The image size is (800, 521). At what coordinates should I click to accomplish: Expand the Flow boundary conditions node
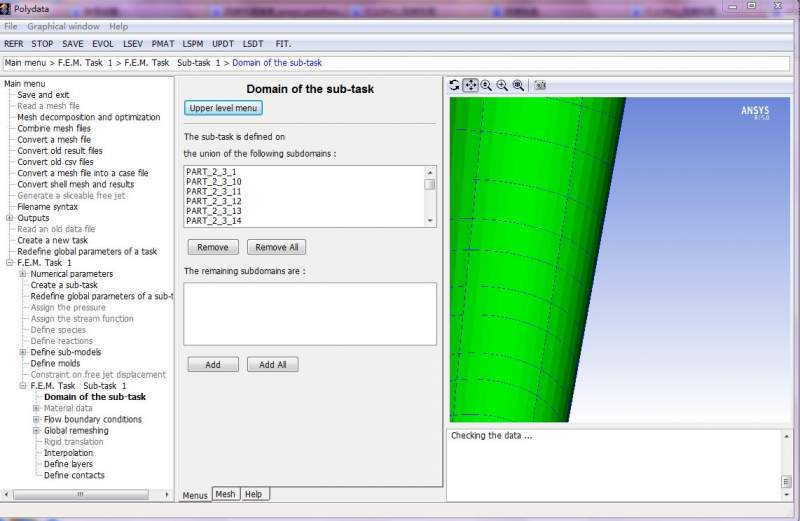pos(36,419)
